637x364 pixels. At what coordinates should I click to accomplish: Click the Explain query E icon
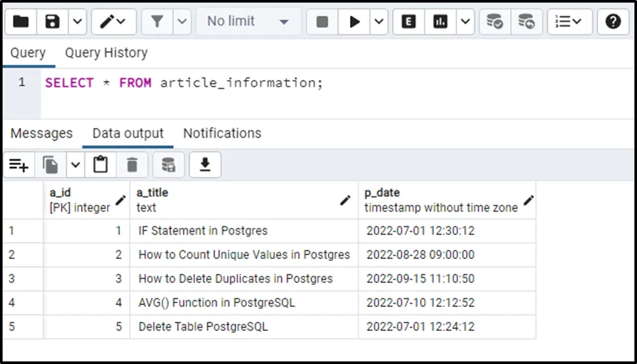pos(408,21)
